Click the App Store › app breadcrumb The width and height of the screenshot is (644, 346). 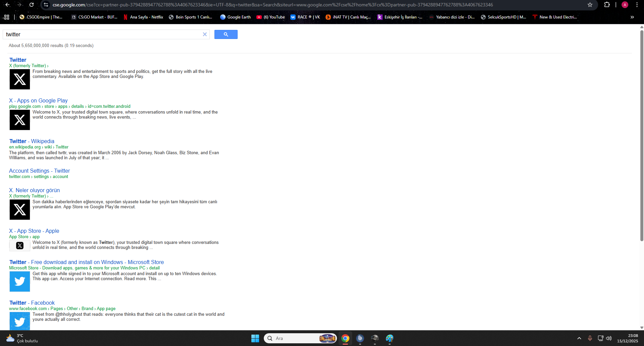(x=24, y=237)
